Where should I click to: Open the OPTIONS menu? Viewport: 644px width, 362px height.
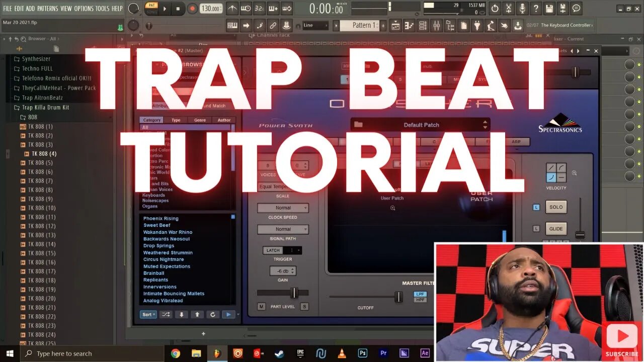point(84,9)
